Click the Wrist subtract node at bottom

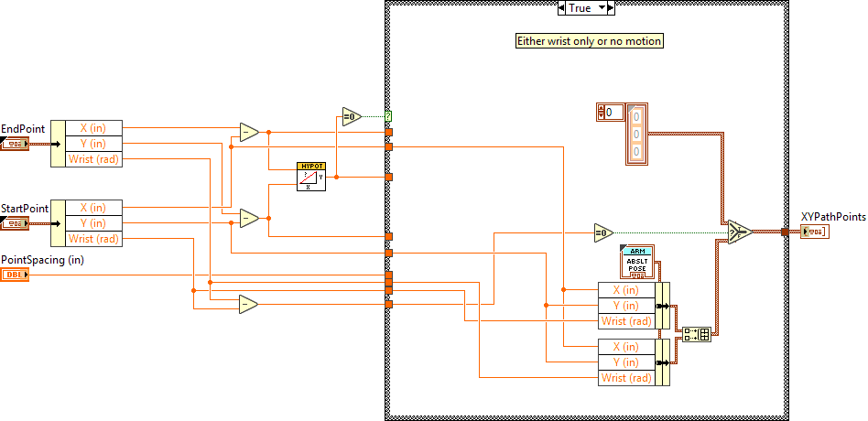pos(248,304)
